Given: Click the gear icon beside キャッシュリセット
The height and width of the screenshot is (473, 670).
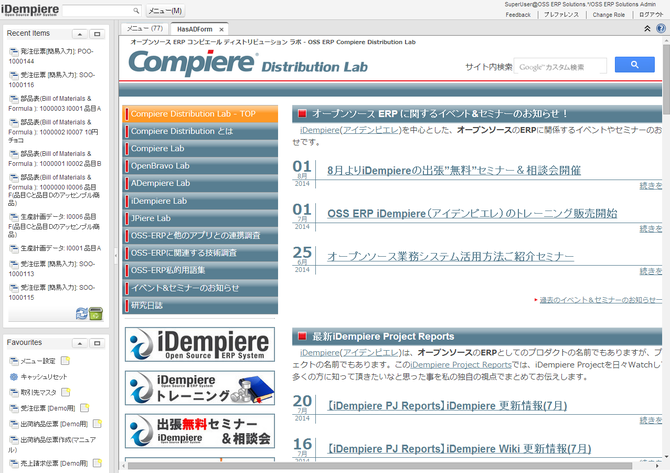Looking at the screenshot, I should pos(14,377).
